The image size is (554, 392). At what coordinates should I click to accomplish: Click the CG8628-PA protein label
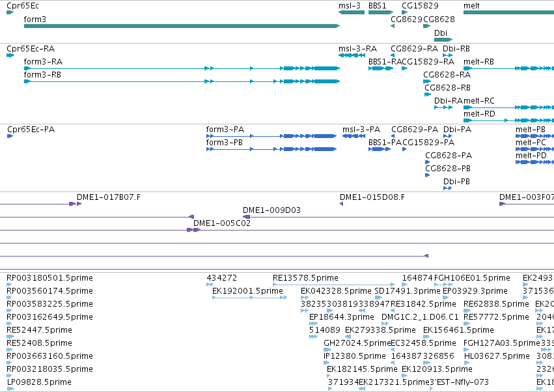pyautogui.click(x=449, y=156)
